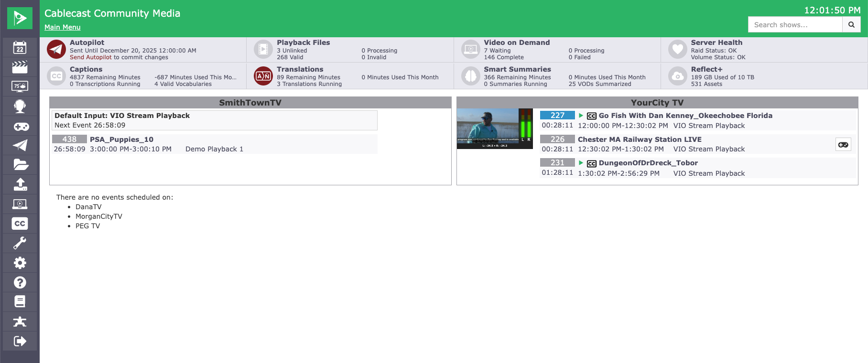Open Go Fish With Dan Kenney show title
The image size is (868, 363).
coord(685,116)
